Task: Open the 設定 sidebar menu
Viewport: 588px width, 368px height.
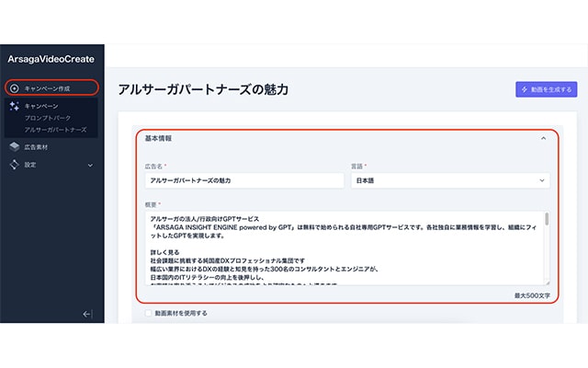Action: coord(30,165)
